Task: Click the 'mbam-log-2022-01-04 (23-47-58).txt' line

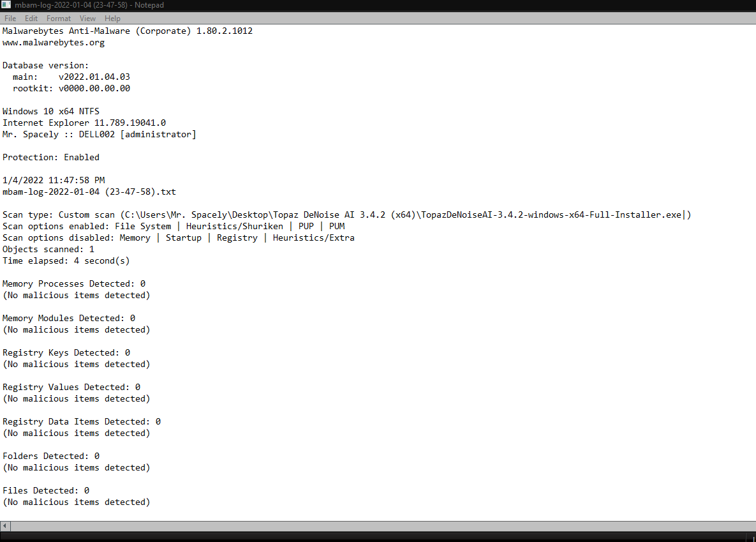Action: (x=89, y=192)
